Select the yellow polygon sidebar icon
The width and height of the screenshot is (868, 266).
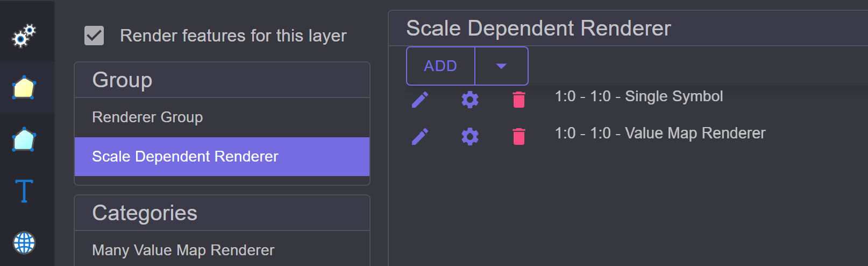[x=24, y=88]
